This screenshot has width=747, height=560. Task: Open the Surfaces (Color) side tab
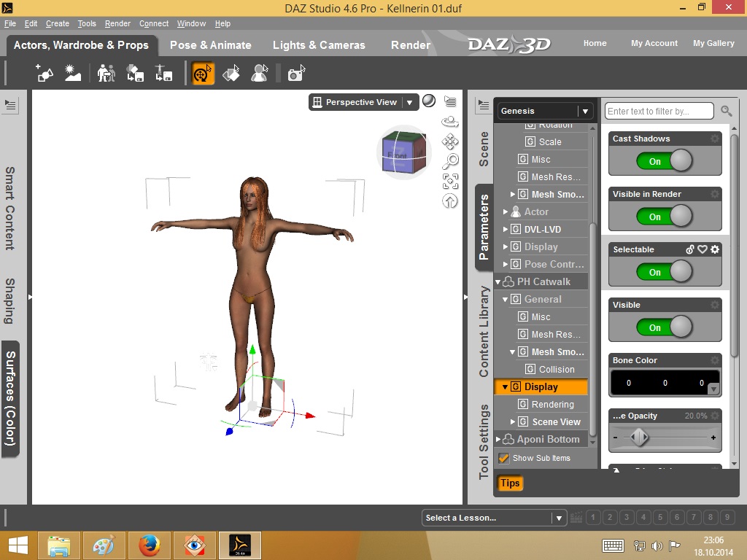tap(10, 399)
